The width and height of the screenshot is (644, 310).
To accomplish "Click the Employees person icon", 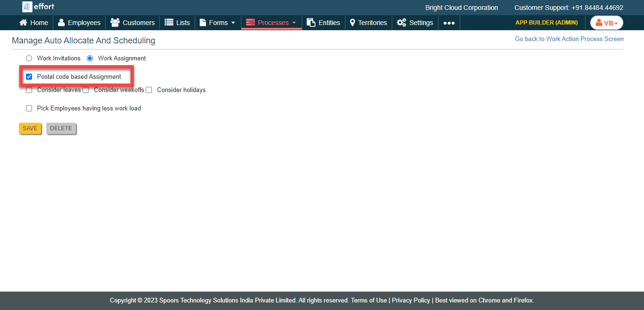I will [61, 23].
